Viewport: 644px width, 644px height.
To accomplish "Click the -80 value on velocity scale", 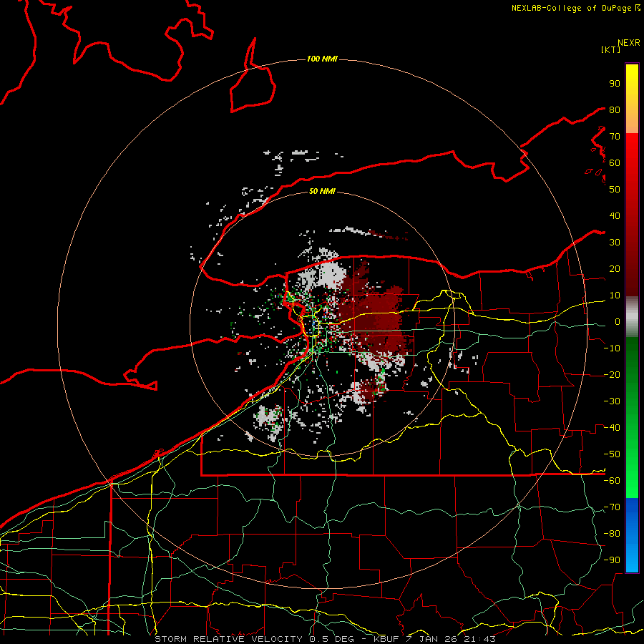I will 612,534.
